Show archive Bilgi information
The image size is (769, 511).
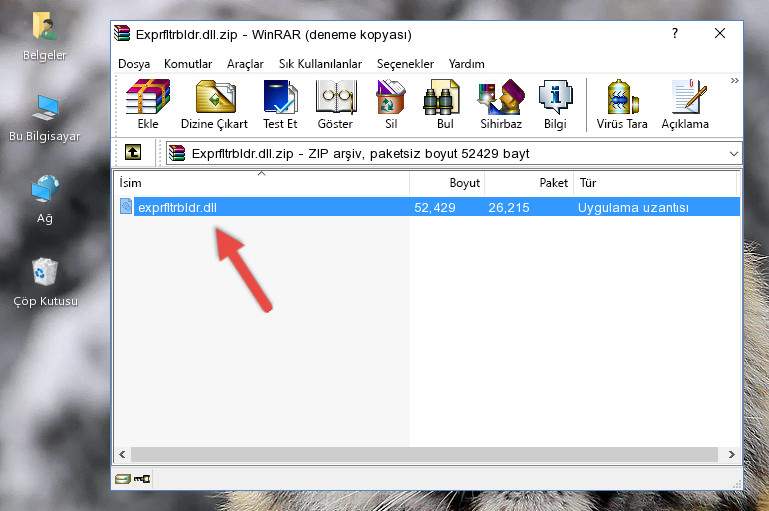(555, 104)
